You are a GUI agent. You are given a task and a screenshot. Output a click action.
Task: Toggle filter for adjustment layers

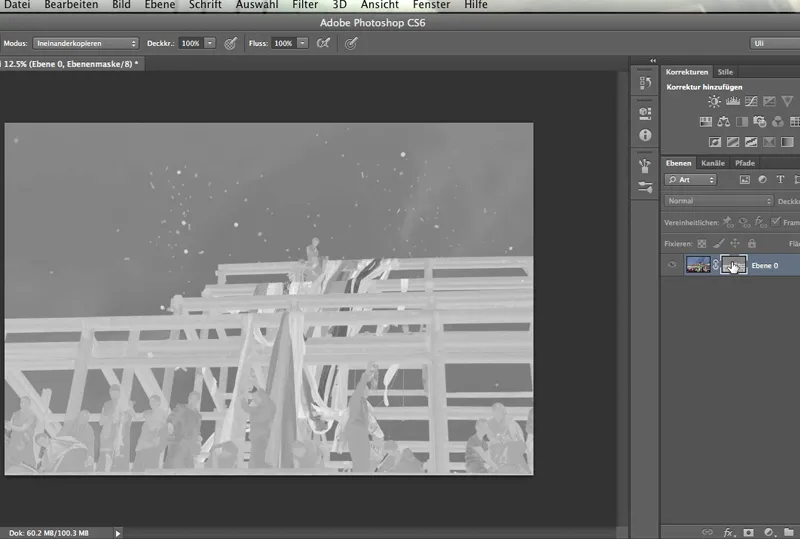762,180
